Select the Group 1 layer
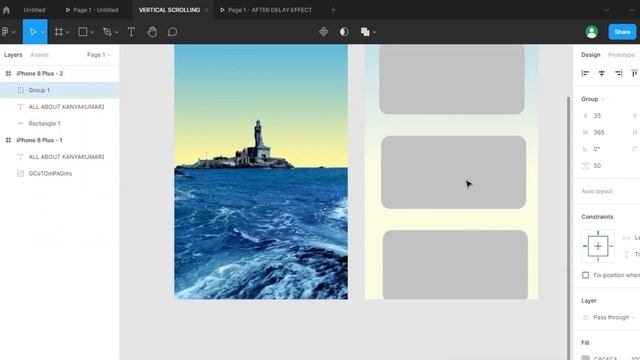Viewport: 640px width, 360px height. (x=60, y=90)
